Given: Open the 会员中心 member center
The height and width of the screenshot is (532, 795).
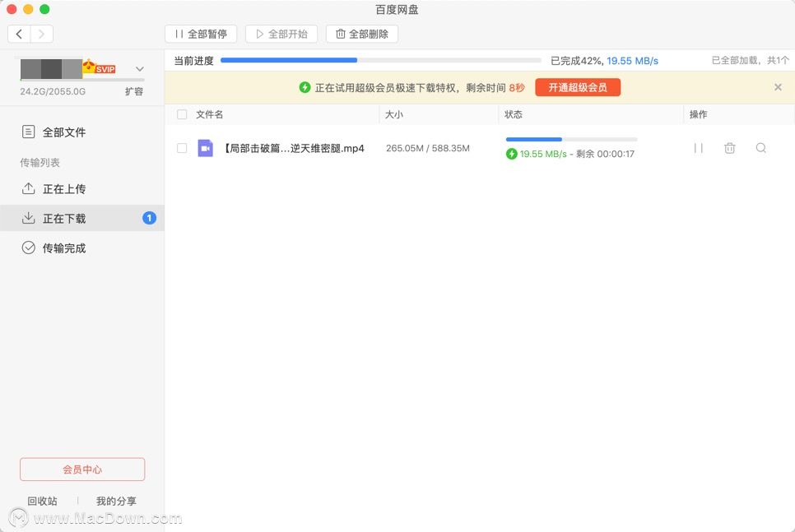Looking at the screenshot, I should pyautogui.click(x=82, y=470).
